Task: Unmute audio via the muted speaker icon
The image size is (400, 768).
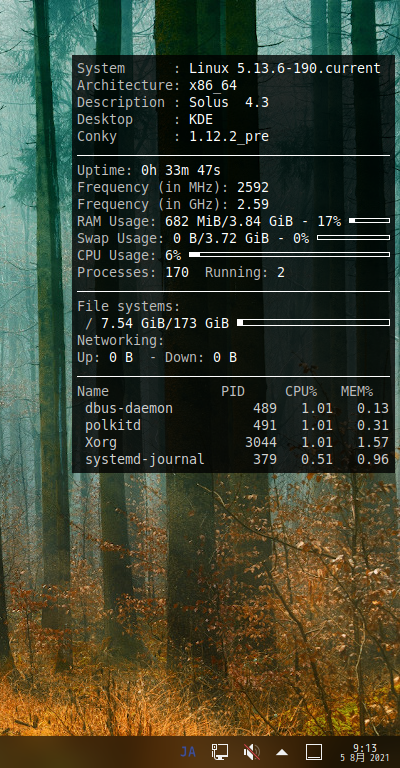Action: (x=252, y=751)
